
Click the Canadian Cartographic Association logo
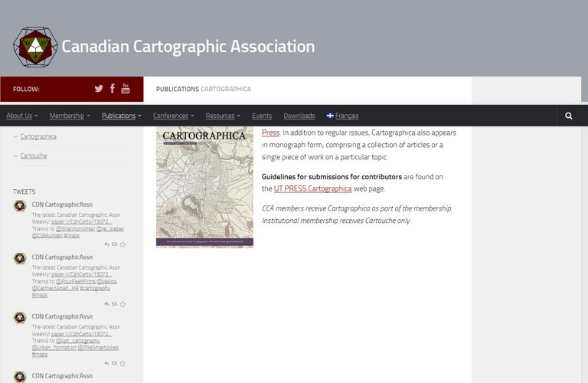pyautogui.click(x=35, y=47)
